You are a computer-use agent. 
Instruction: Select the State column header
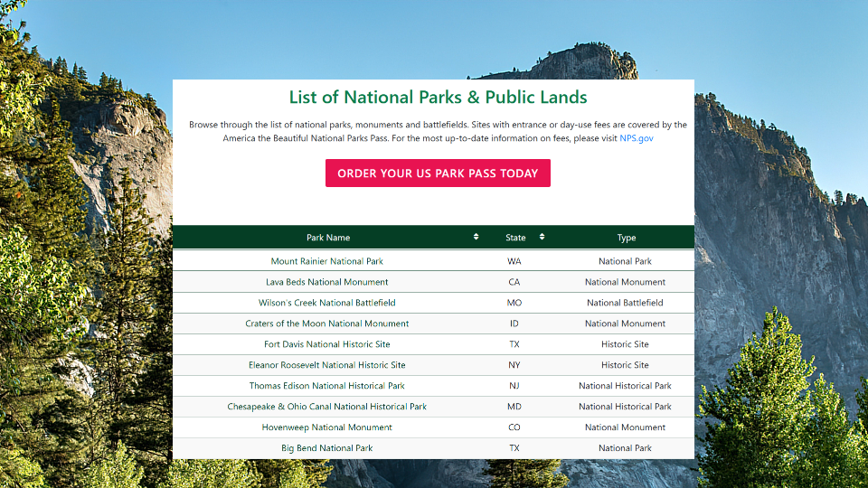coord(515,238)
